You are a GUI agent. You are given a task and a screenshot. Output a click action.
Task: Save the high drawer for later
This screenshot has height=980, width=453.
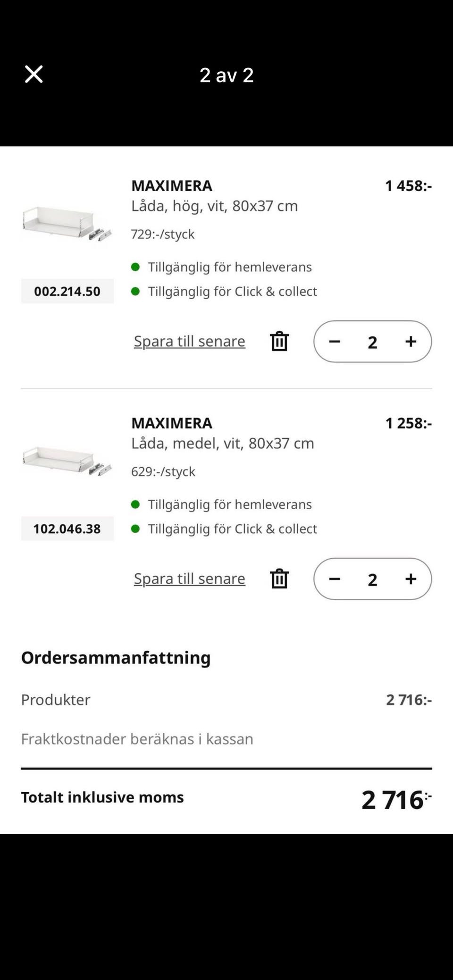click(189, 341)
